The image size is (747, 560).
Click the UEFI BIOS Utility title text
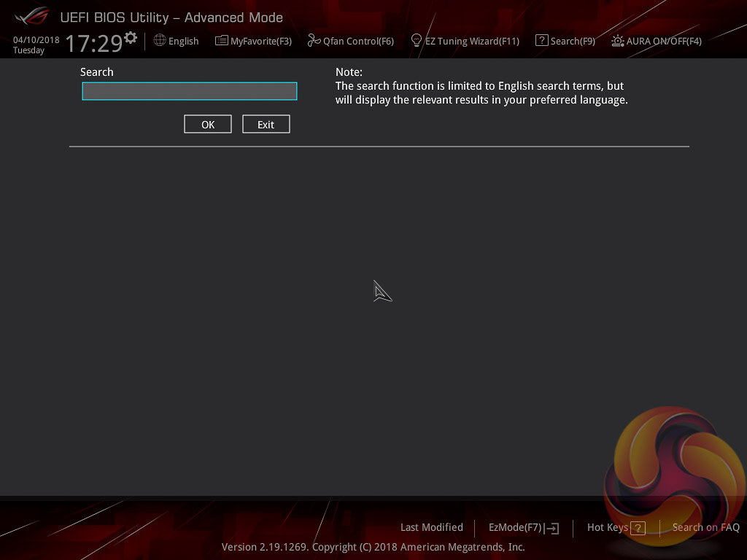coord(171,17)
